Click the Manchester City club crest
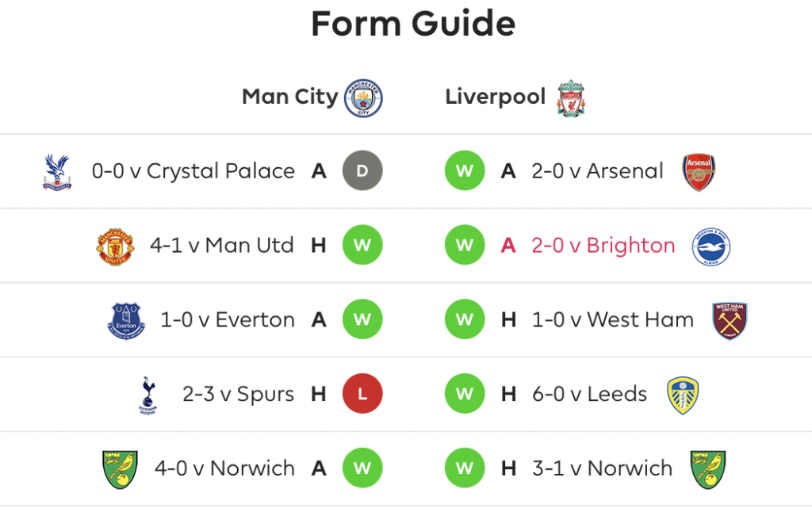812x508 pixels. tap(363, 97)
